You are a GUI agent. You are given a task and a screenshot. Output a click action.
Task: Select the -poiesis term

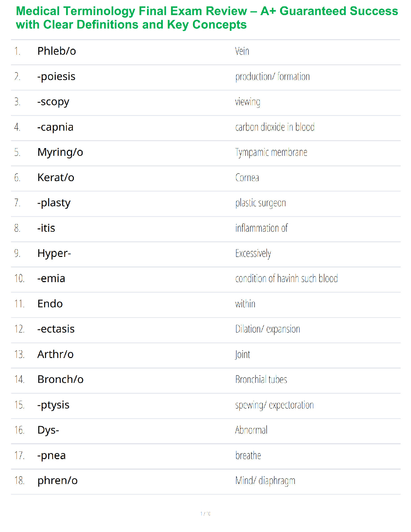click(56, 77)
